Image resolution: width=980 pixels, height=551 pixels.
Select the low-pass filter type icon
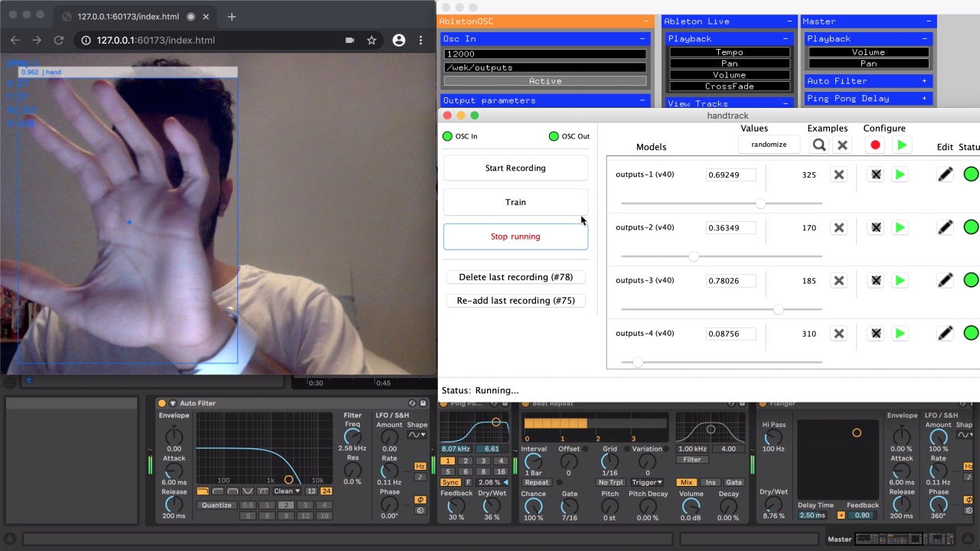[202, 491]
